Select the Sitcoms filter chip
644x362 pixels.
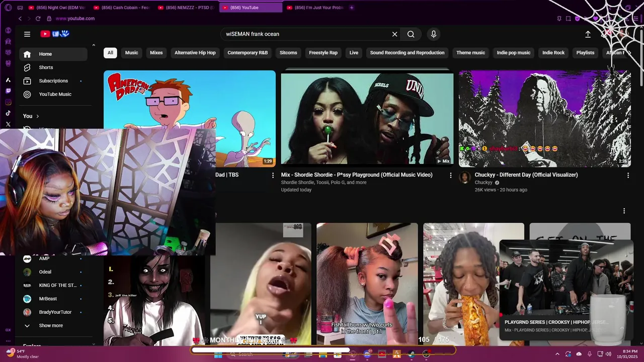[288, 53]
